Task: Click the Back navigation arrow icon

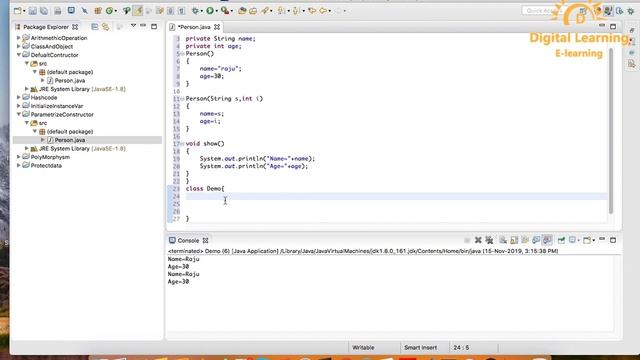Action: [323, 11]
